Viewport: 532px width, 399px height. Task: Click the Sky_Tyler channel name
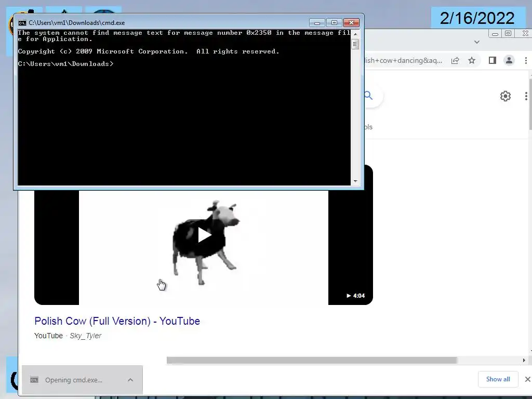(86, 336)
